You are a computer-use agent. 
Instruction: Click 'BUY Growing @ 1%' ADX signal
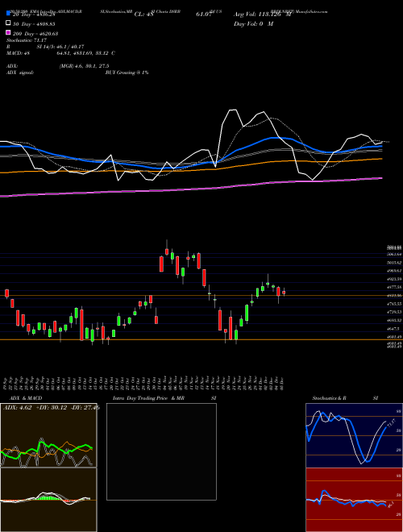point(127,73)
